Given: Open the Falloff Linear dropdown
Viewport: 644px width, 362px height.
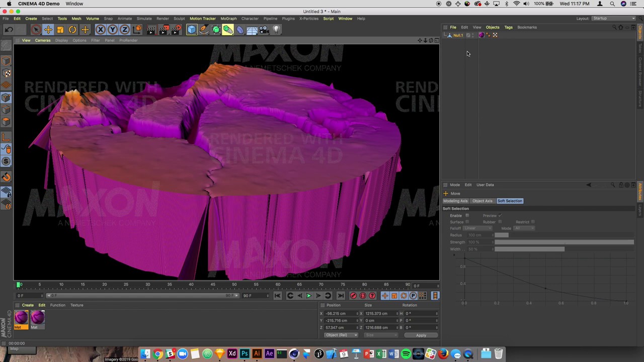Looking at the screenshot, I should click(477, 228).
